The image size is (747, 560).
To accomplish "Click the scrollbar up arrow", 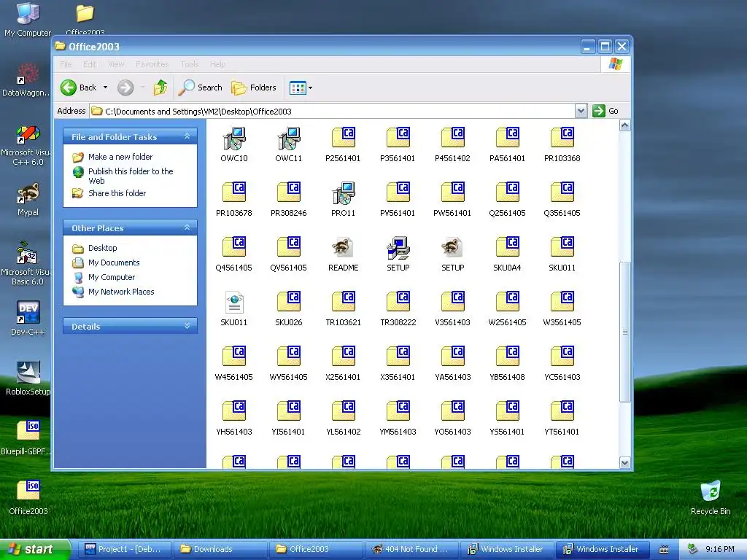I will click(624, 125).
